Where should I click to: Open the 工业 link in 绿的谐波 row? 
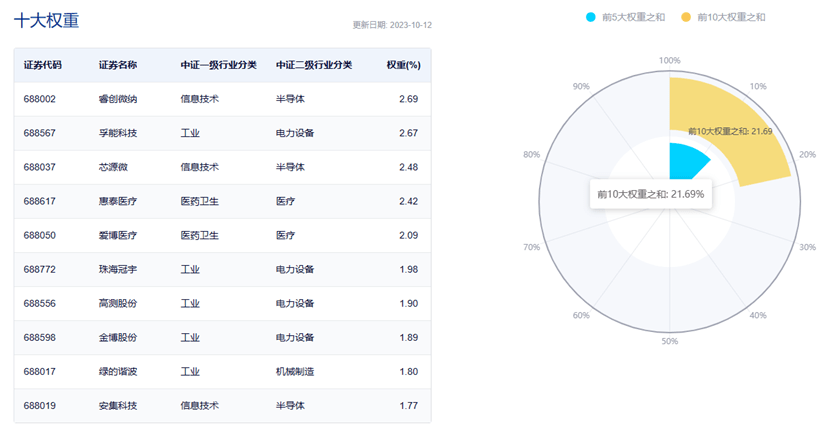click(190, 371)
